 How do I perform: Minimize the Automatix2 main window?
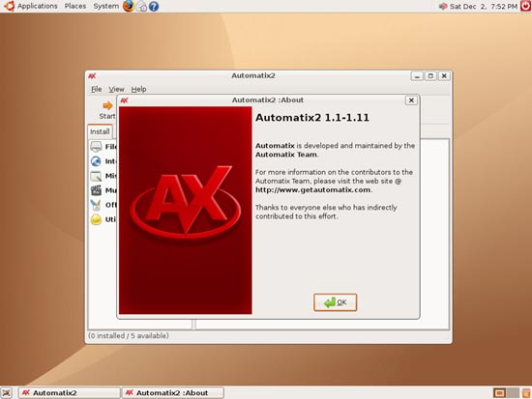tap(417, 76)
